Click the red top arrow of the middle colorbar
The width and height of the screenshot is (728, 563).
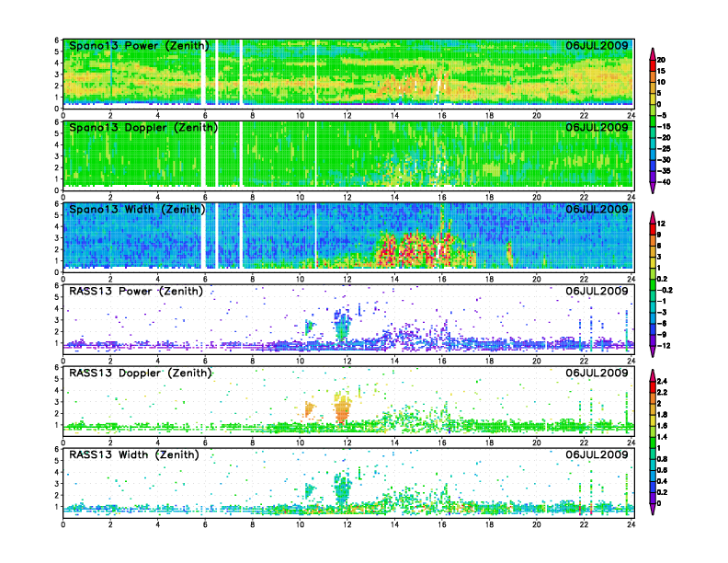pos(653,217)
